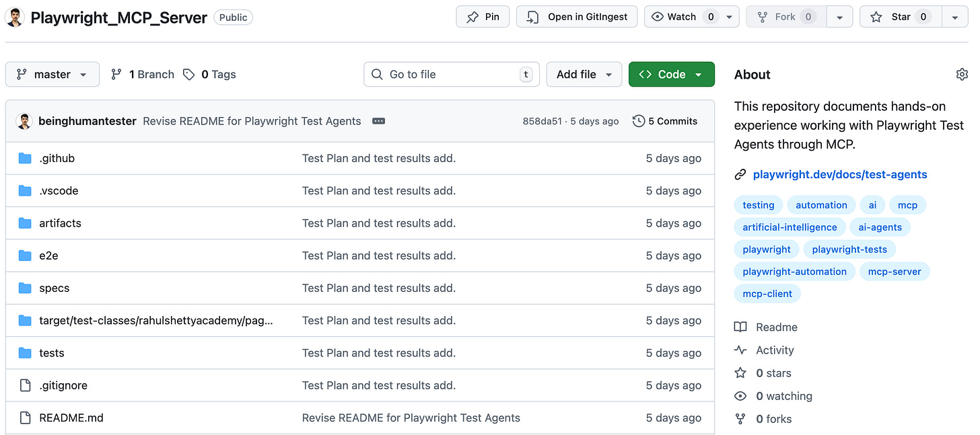Viewport: 980px width, 435px height.
Task: Select the mcp-client topic tag
Action: [767, 294]
